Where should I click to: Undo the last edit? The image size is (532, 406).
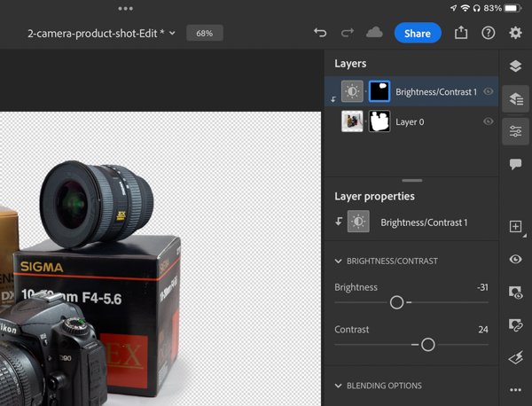320,33
